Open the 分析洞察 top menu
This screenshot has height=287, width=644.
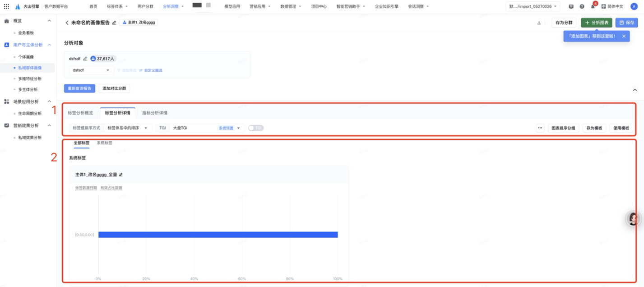[173, 6]
